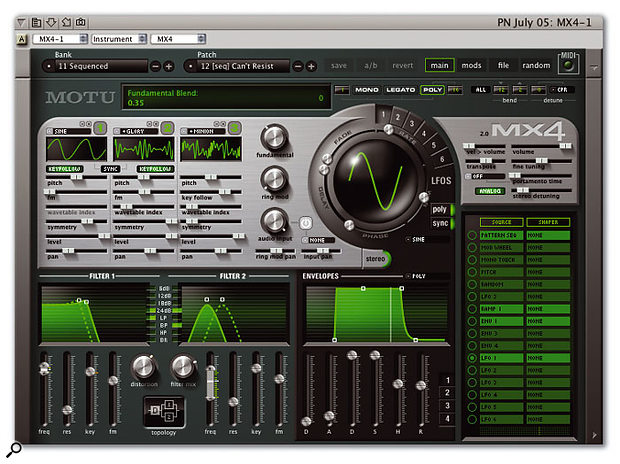Click the Bank minus button

[156, 66]
